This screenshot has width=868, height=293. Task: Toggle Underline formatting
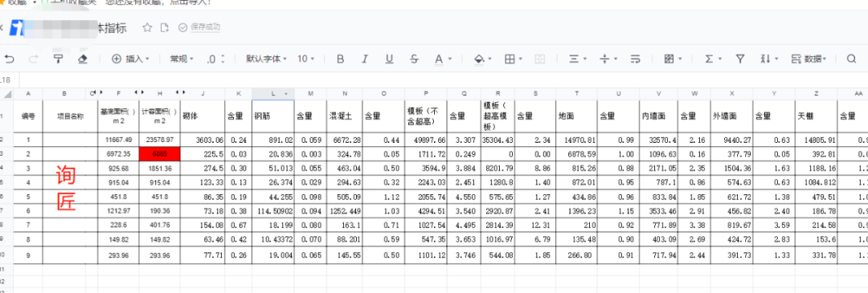click(x=389, y=59)
